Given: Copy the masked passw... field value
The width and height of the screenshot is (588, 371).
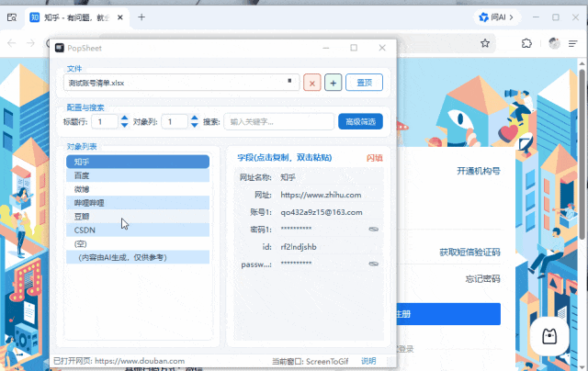Looking at the screenshot, I should click(296, 264).
